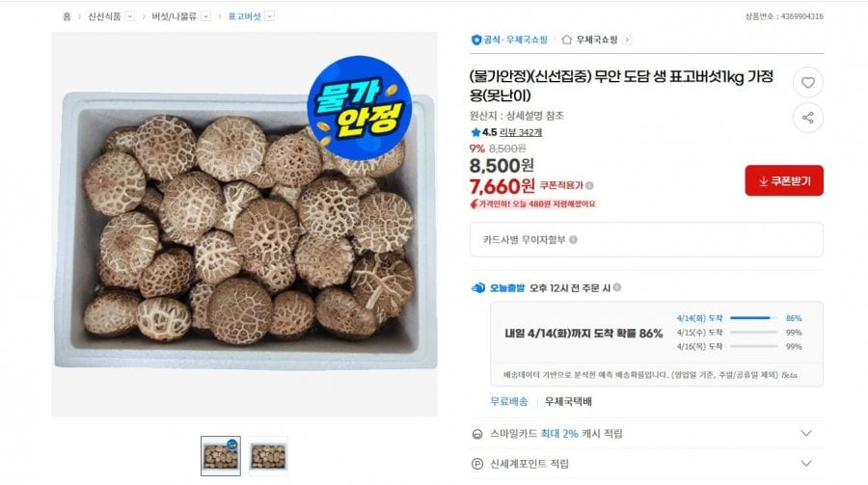Click the info icon next to 카드사별 무이자할부
The image size is (868, 485).
click(574, 240)
